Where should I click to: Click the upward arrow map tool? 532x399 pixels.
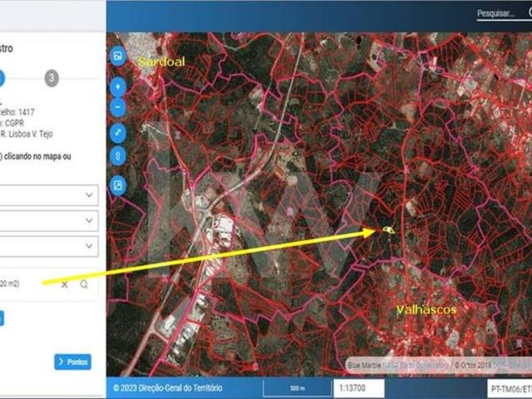[x=118, y=155]
